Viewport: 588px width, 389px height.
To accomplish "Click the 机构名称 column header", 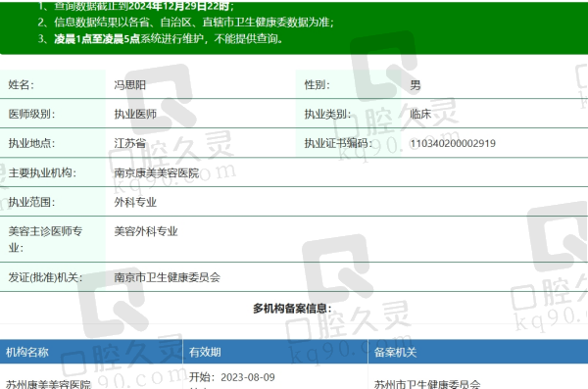I will click(x=27, y=352).
